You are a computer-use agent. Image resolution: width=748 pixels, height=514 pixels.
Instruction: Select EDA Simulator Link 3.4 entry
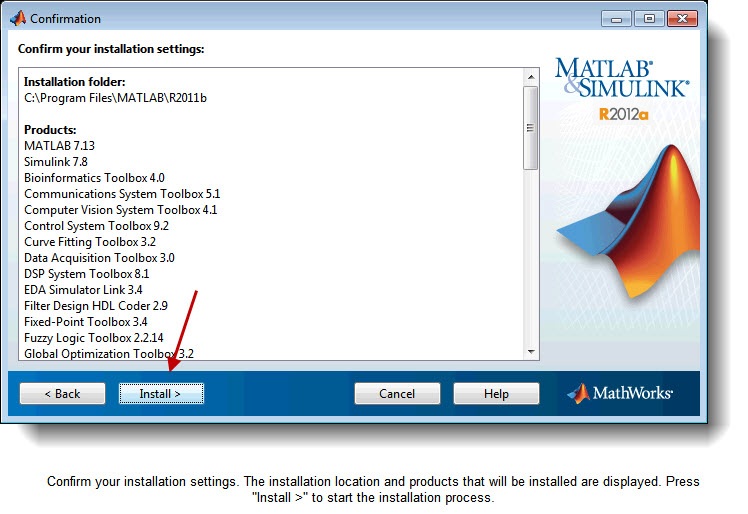(x=83, y=290)
